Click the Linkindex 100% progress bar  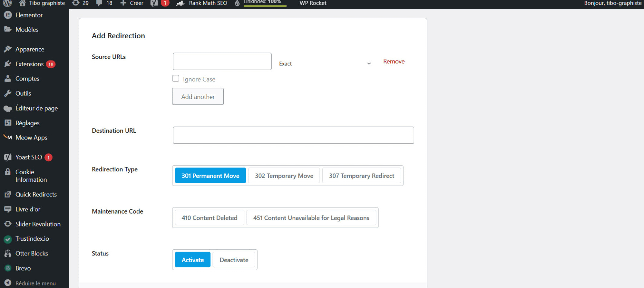265,6
